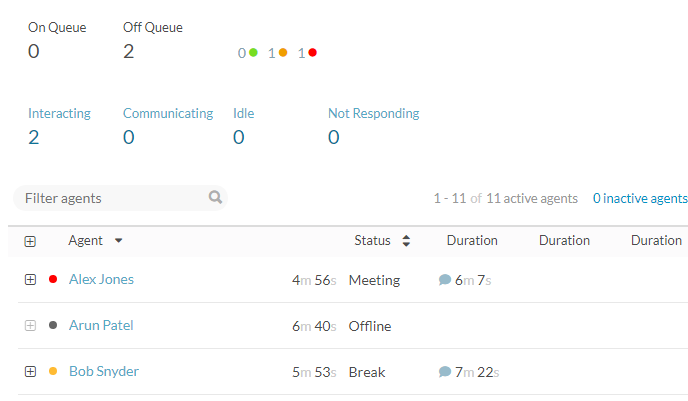Click the orange status dot in summary
This screenshot has width=688, height=401.
[x=283, y=53]
